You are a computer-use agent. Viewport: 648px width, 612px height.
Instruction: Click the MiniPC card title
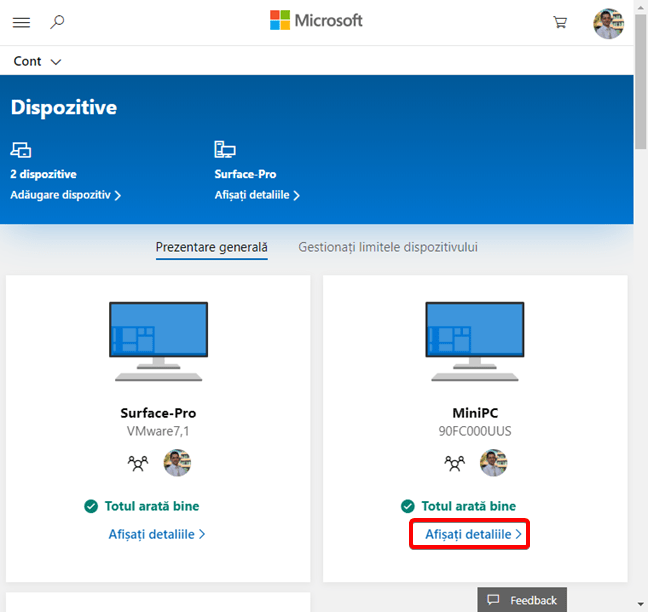pyautogui.click(x=475, y=413)
